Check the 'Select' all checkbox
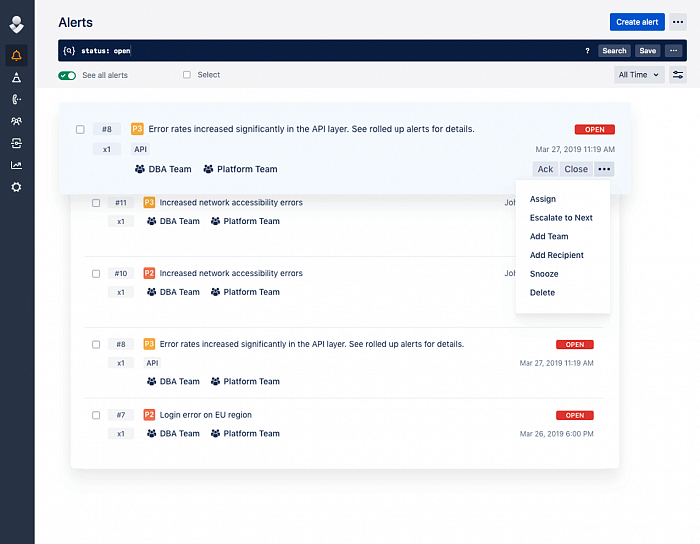 tap(187, 75)
